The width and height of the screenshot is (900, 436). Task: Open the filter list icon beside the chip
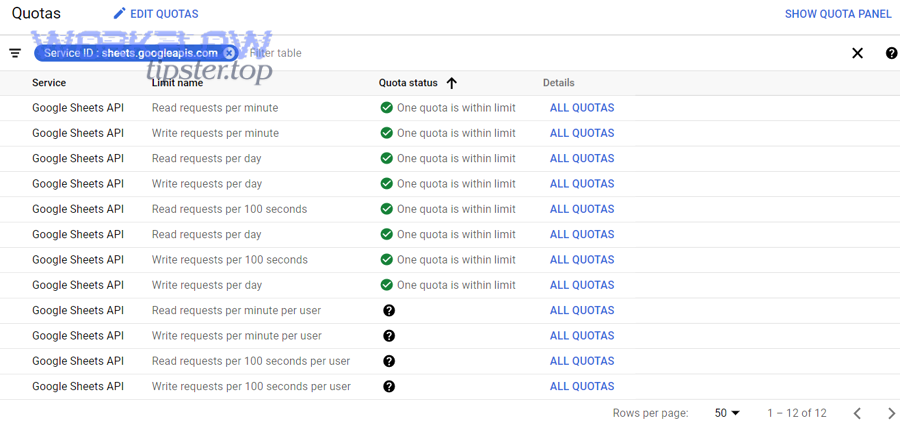coord(15,53)
